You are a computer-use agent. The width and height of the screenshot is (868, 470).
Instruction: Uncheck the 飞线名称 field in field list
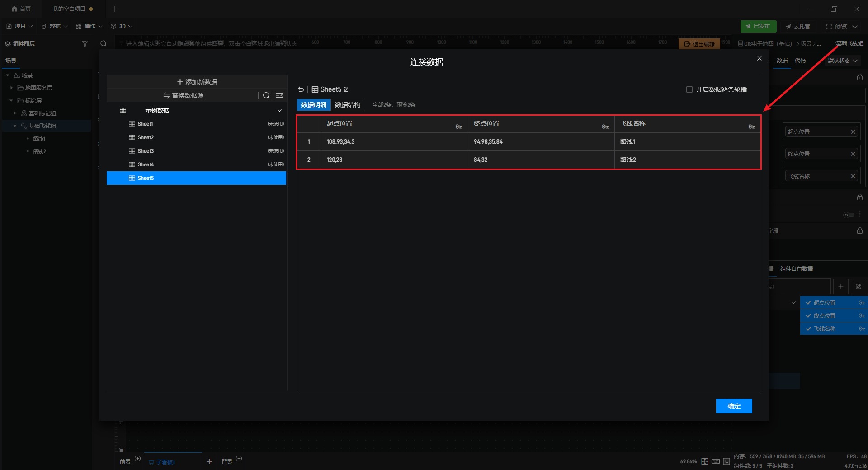[x=808, y=329]
